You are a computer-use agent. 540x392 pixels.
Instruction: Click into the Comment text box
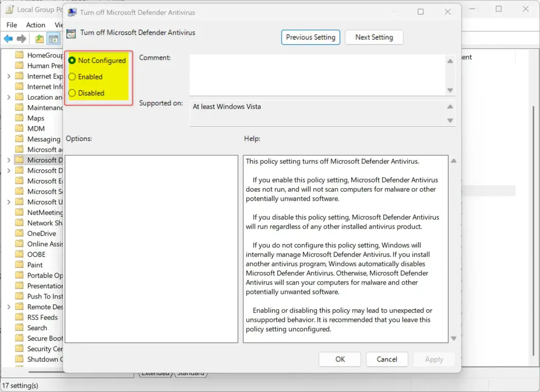[318, 75]
